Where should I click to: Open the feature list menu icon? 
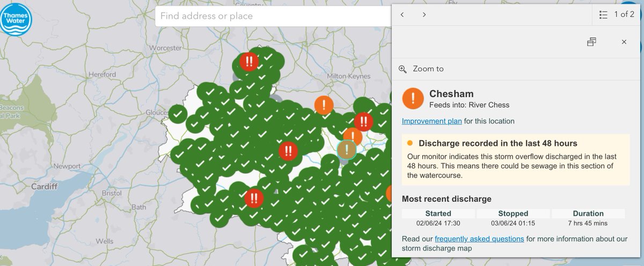pos(603,14)
